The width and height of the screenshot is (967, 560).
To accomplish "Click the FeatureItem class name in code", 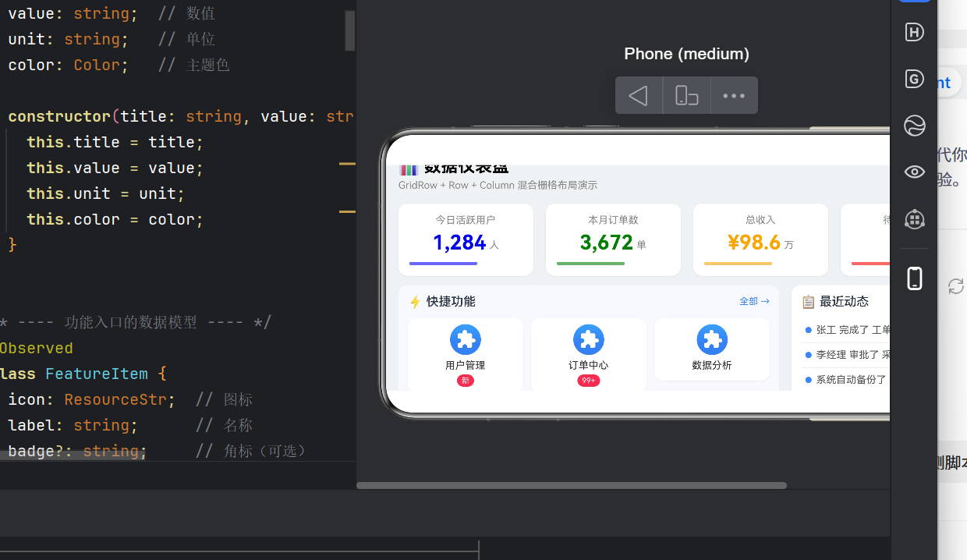I will pyautogui.click(x=97, y=374).
